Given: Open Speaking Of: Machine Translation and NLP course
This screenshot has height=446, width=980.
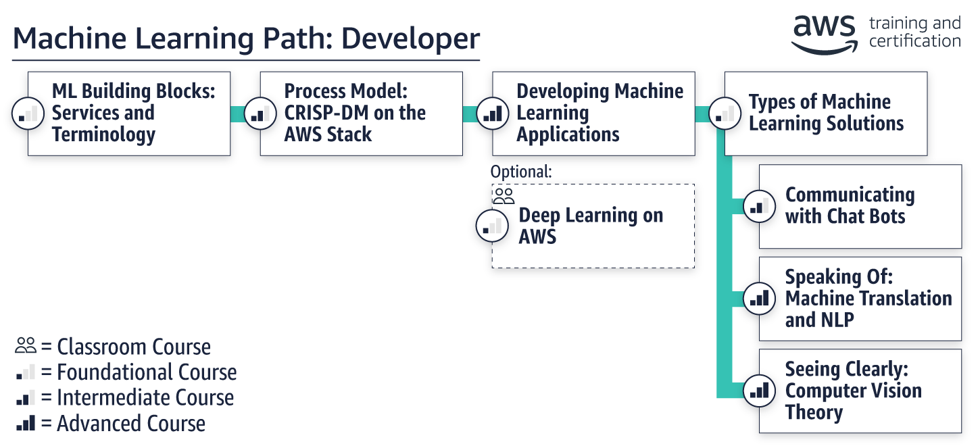Looking at the screenshot, I should tap(860, 298).
